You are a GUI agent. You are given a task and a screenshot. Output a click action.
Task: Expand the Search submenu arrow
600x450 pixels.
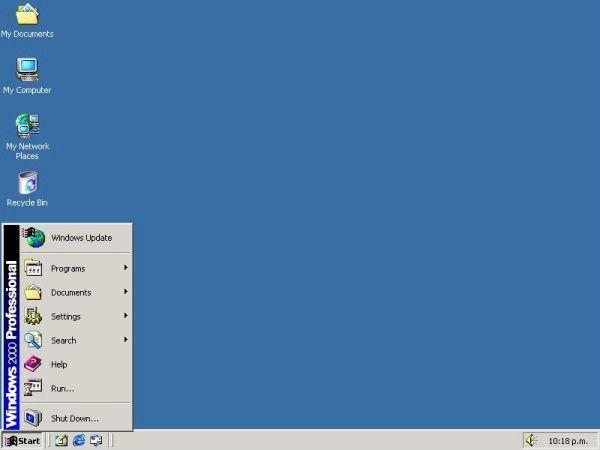click(x=125, y=340)
